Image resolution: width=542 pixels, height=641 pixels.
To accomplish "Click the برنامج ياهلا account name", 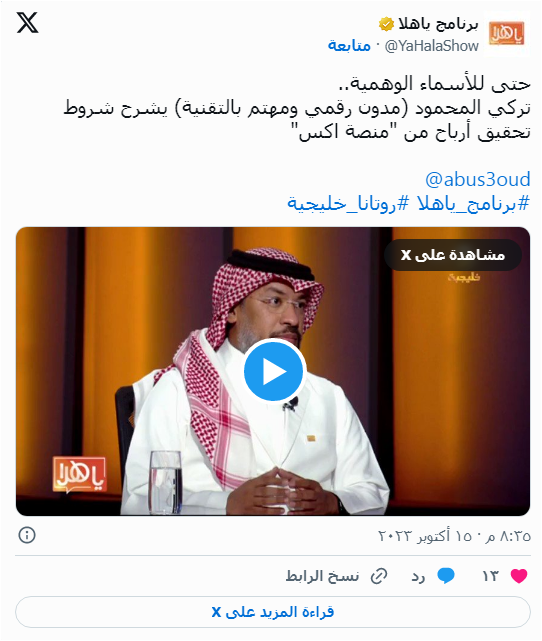I will click(438, 24).
